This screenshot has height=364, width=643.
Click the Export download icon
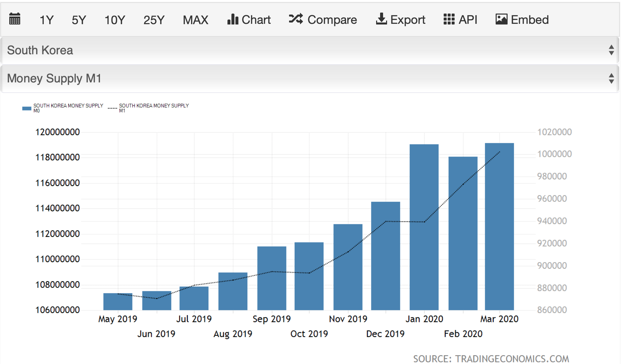(x=381, y=19)
